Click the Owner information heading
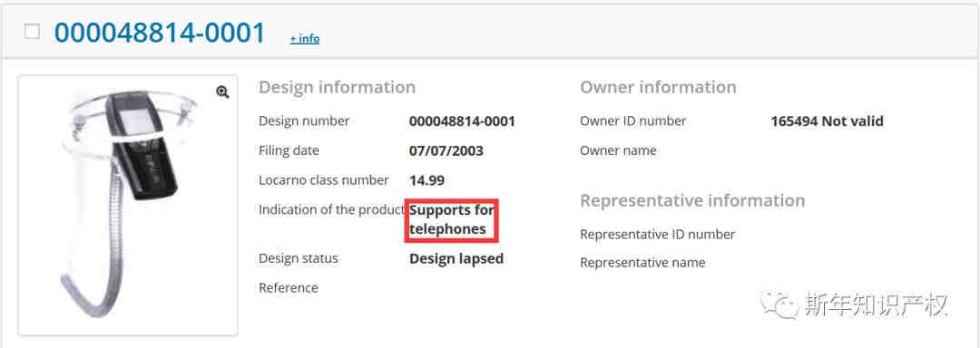The image size is (980, 348). [x=658, y=87]
